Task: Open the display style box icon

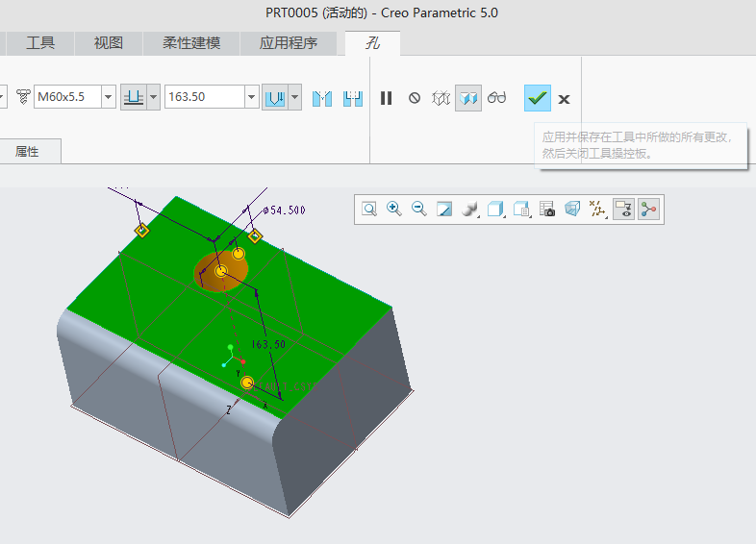Action: [x=495, y=210]
